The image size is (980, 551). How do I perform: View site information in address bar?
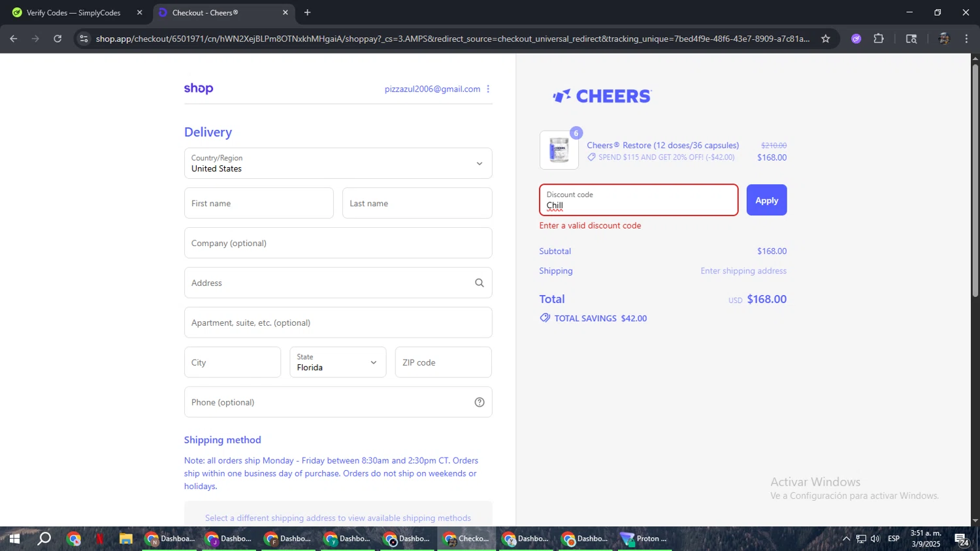tap(84, 39)
